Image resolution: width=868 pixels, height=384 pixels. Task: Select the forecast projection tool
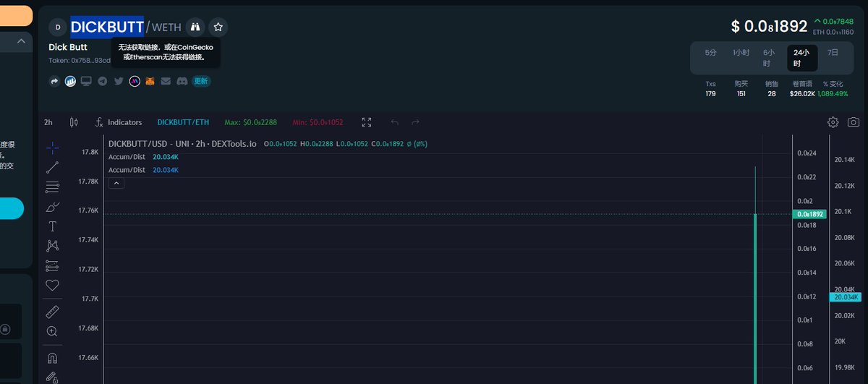pos(52,265)
